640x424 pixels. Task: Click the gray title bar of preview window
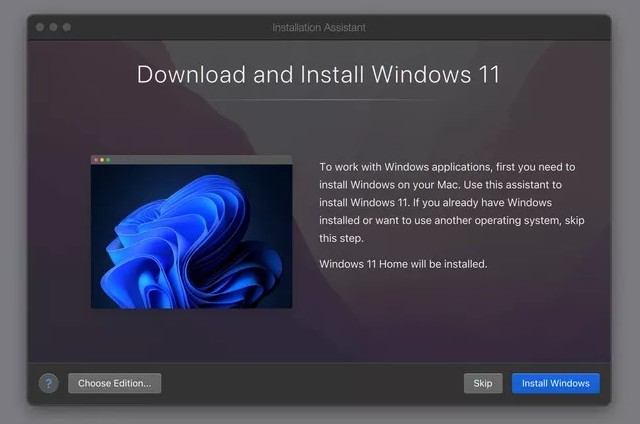[200, 160]
